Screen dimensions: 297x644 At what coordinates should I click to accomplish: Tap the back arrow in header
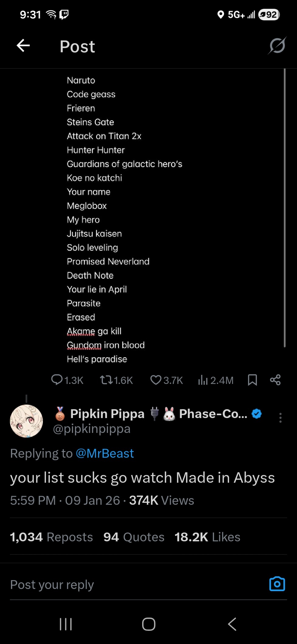23,46
